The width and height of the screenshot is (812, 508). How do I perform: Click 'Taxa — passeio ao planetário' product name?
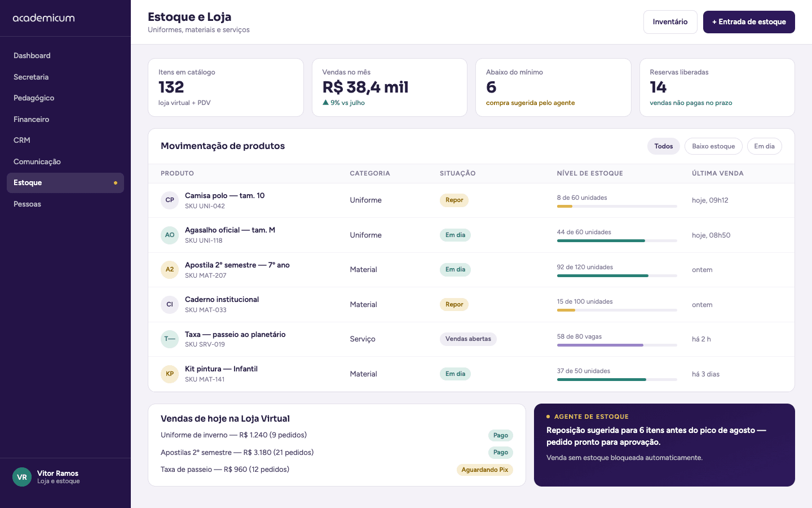point(235,335)
